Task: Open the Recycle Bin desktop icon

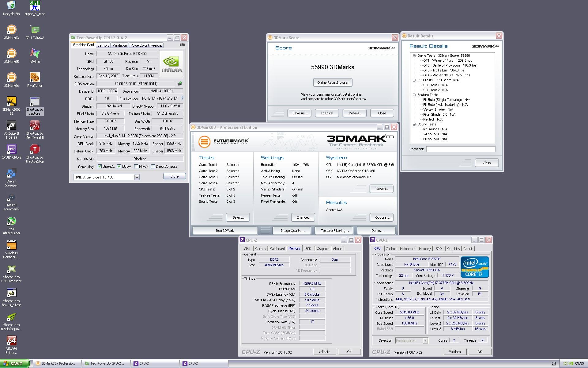Action: pos(11,8)
